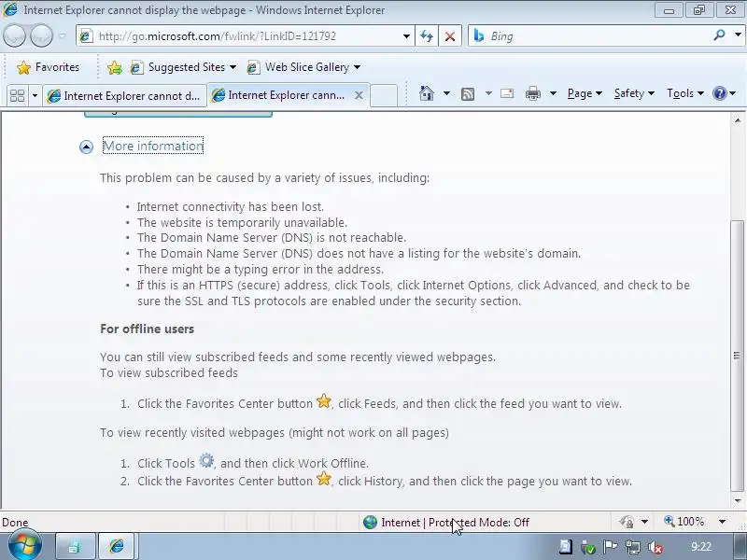Open the Help question mark menu
This screenshot has height=560, width=747.
click(x=724, y=93)
